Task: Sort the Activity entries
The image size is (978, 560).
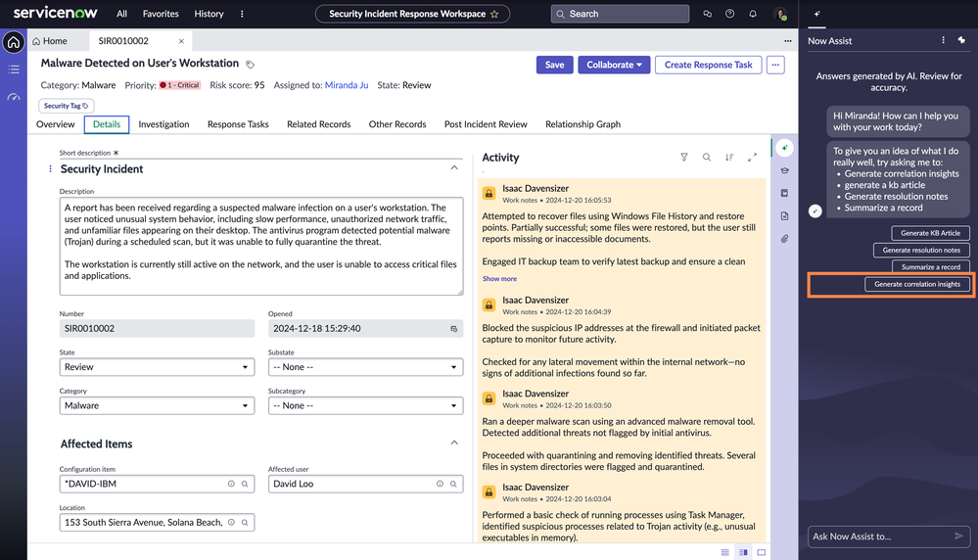Action: coord(729,158)
